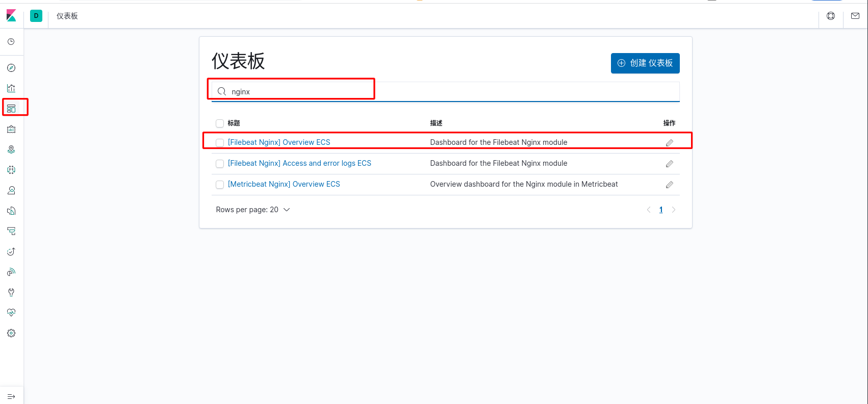Open the Rows per page dropdown
Image resolution: width=868 pixels, height=404 pixels.
tap(253, 210)
